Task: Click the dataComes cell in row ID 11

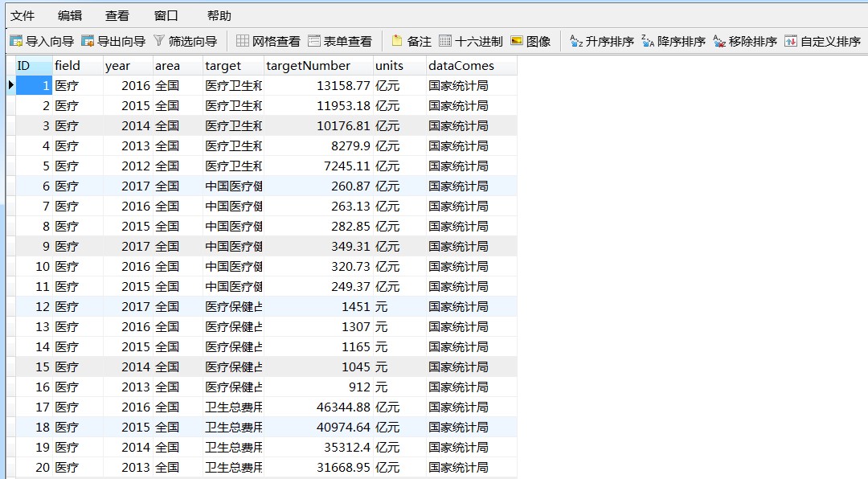Action: point(471,286)
